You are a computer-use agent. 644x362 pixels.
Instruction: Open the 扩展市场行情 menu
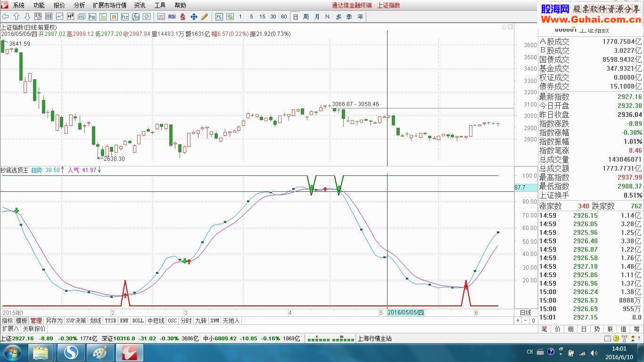pyautogui.click(x=110, y=5)
